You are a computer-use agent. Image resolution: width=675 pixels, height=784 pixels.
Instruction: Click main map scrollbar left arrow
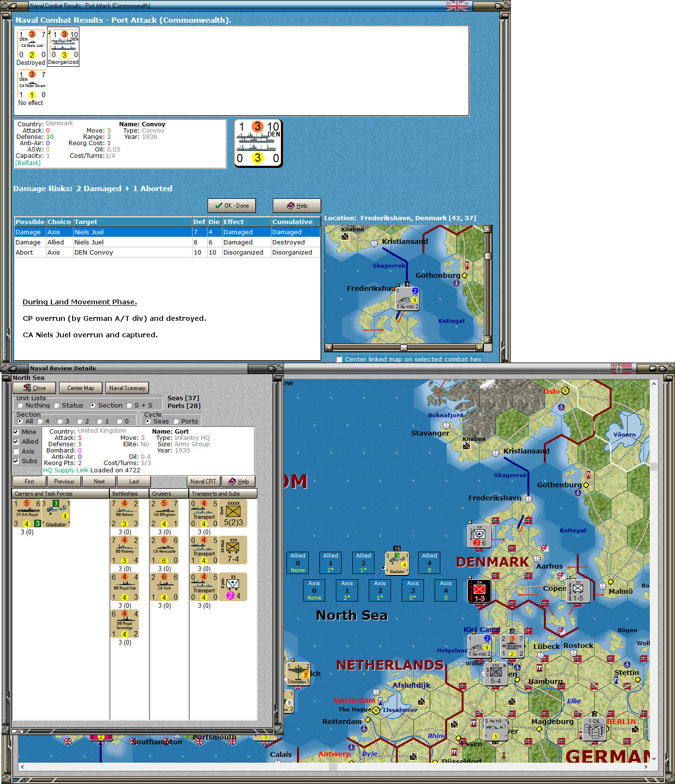22,767
